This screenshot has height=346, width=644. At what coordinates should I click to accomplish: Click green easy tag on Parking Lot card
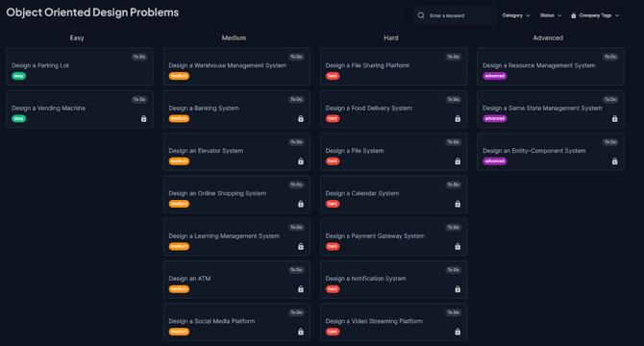pyautogui.click(x=19, y=76)
